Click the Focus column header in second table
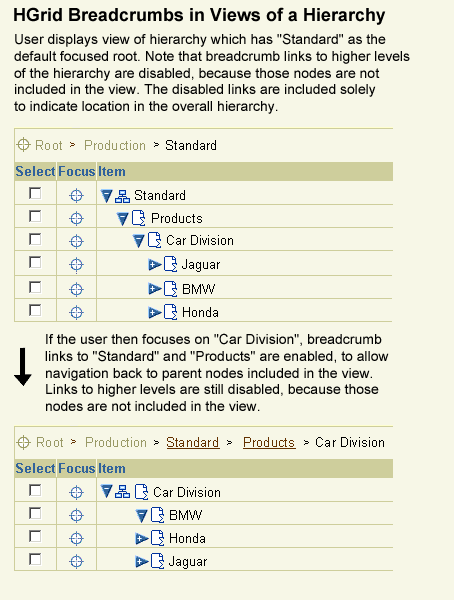 pyautogui.click(x=77, y=468)
